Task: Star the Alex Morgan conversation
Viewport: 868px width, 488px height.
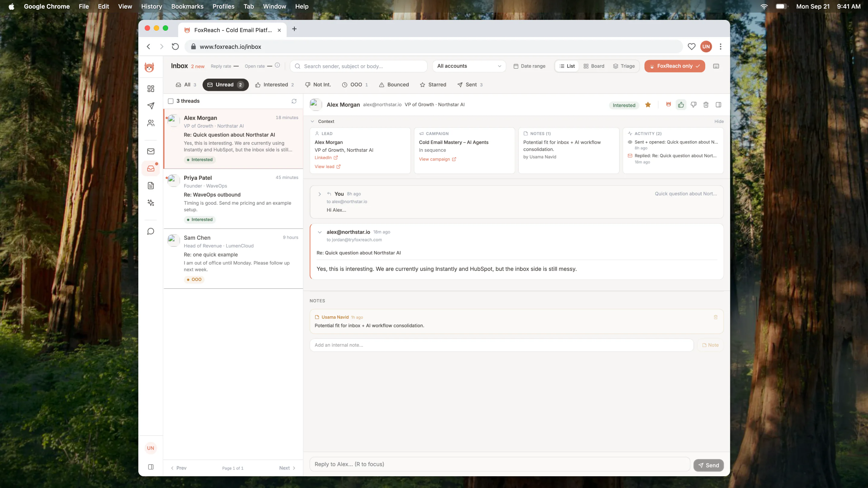Action: [648, 105]
